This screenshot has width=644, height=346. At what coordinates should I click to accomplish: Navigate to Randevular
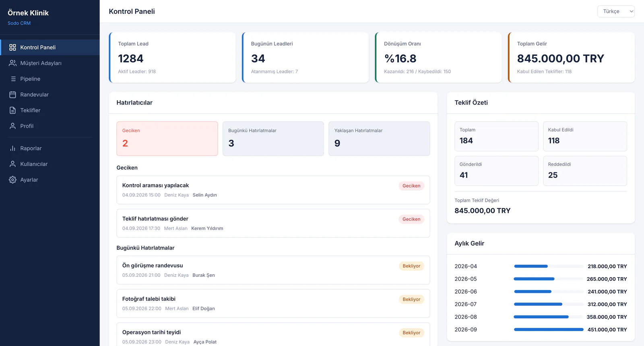[50, 95]
